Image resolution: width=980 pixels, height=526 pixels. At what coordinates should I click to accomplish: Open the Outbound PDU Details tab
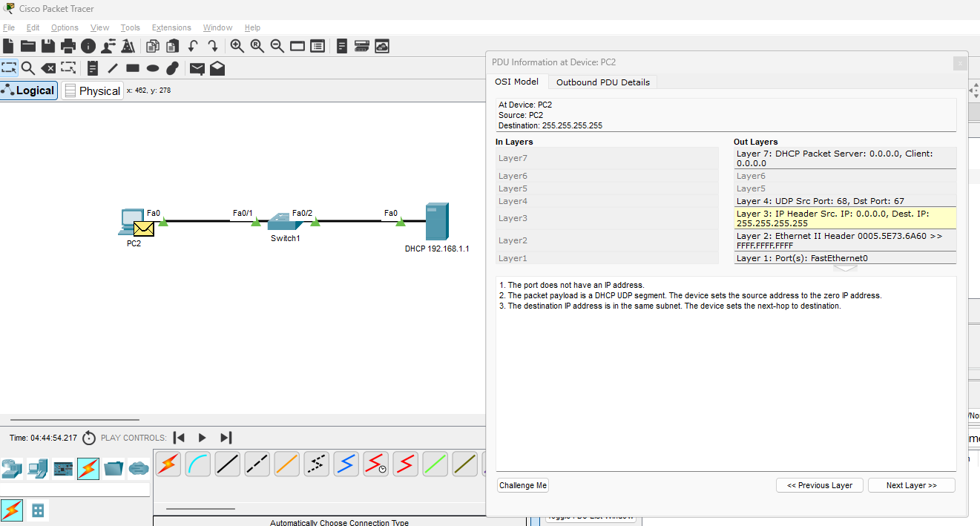point(602,82)
